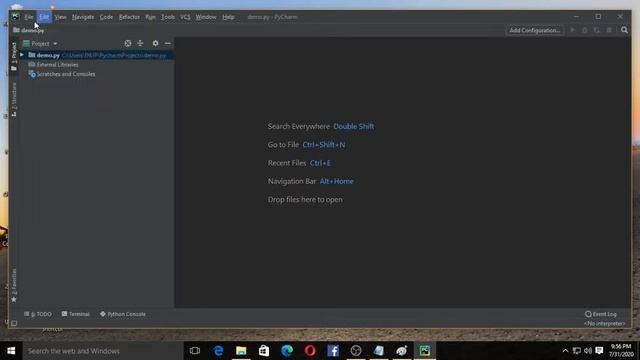640x360 pixels.
Task: Open volume control in system tray
Action: [x=588, y=351]
